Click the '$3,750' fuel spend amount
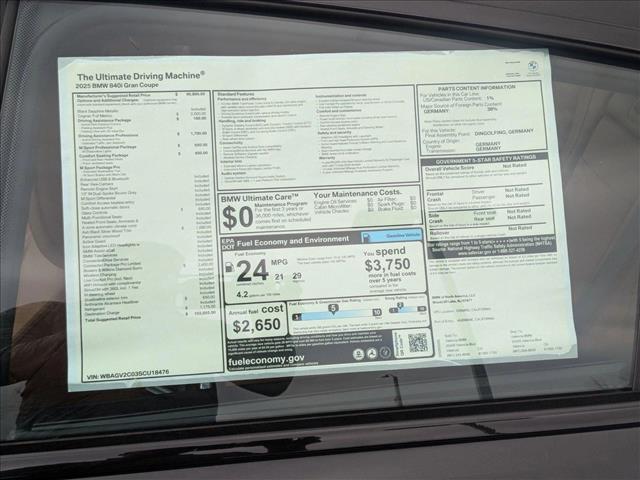Image resolution: width=640 pixels, height=480 pixels. [387, 265]
